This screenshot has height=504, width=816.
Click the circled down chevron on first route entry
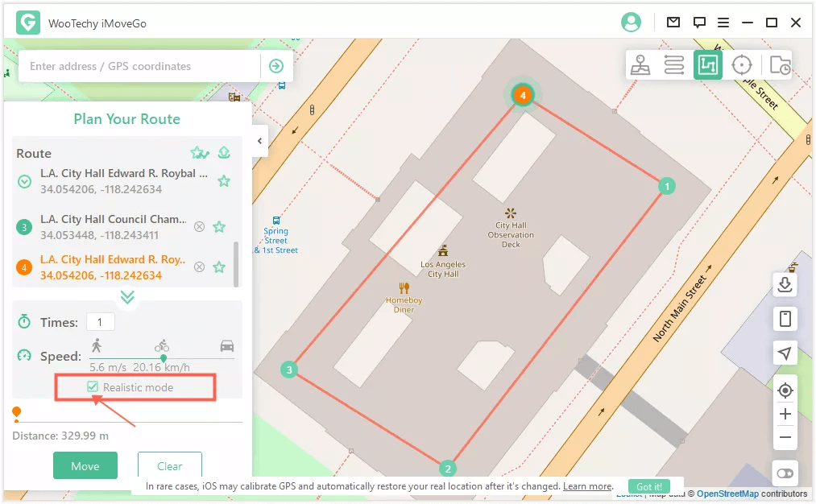[x=25, y=181]
